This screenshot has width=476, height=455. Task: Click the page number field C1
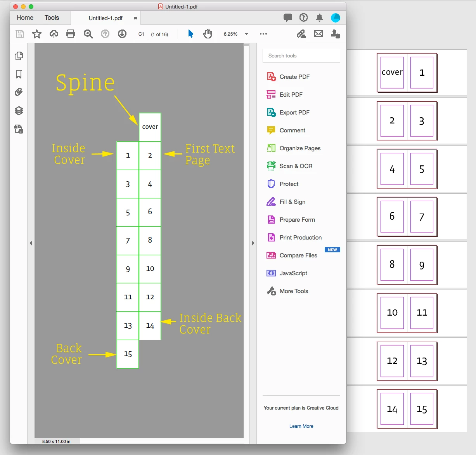click(x=141, y=34)
